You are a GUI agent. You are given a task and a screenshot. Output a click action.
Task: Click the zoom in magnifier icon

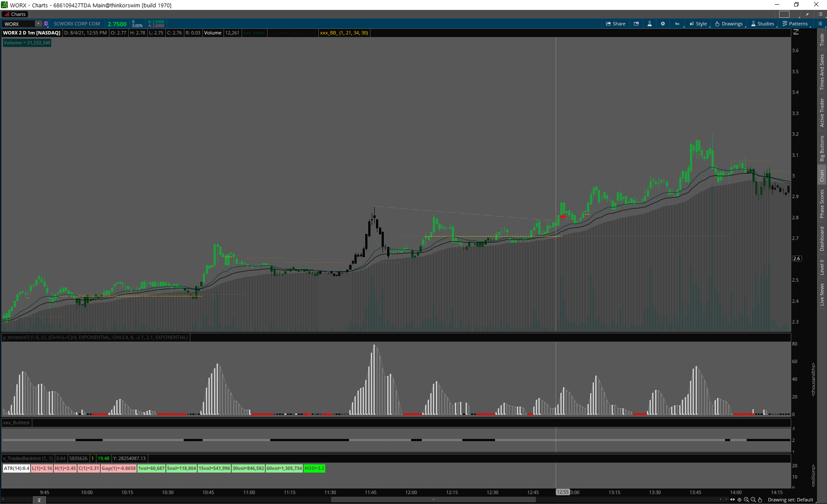coord(746,500)
